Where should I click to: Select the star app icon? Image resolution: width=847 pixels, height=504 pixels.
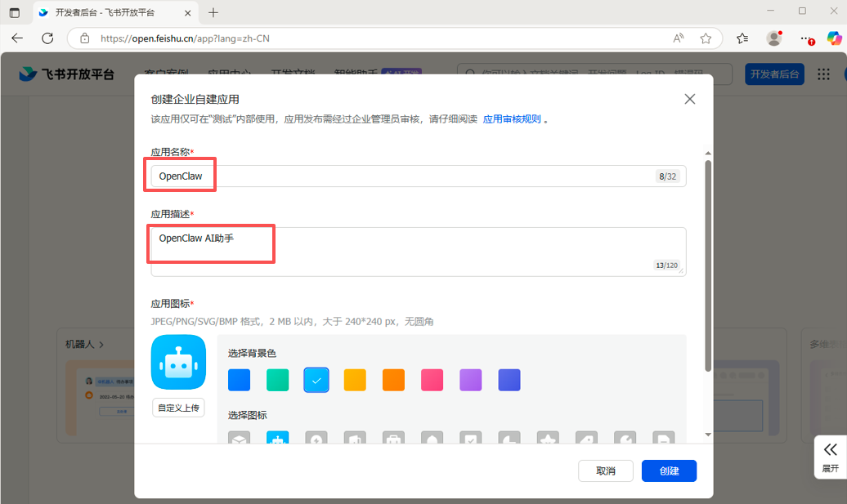pyautogui.click(x=547, y=439)
